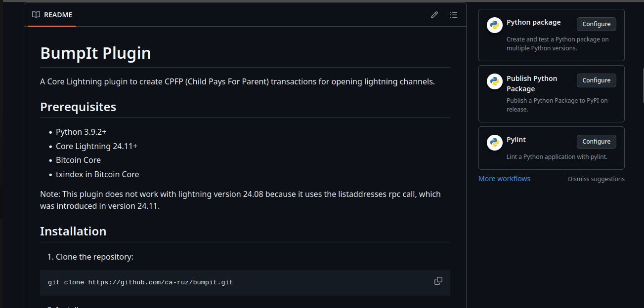Viewport: 644px width, 308px height.
Task: Configure the Python package workflow
Action: click(596, 24)
